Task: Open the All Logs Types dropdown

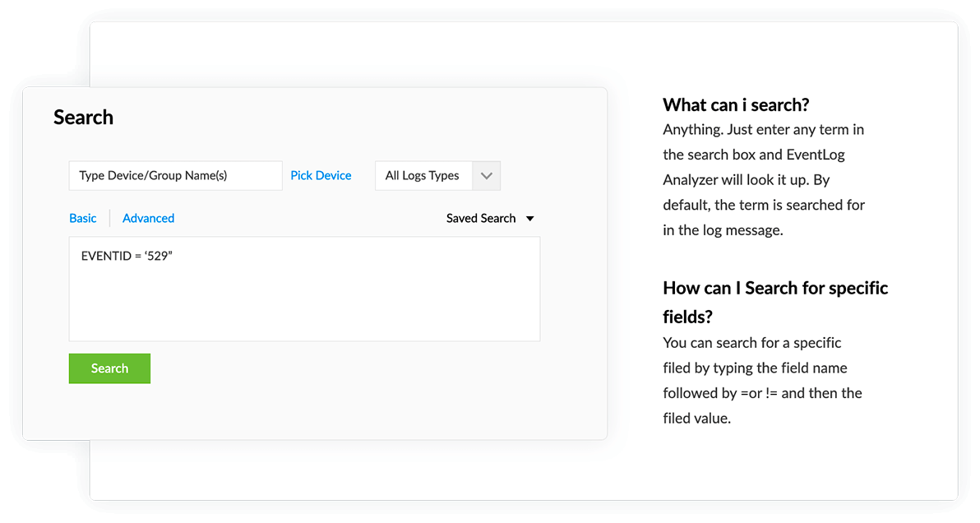Action: point(423,176)
